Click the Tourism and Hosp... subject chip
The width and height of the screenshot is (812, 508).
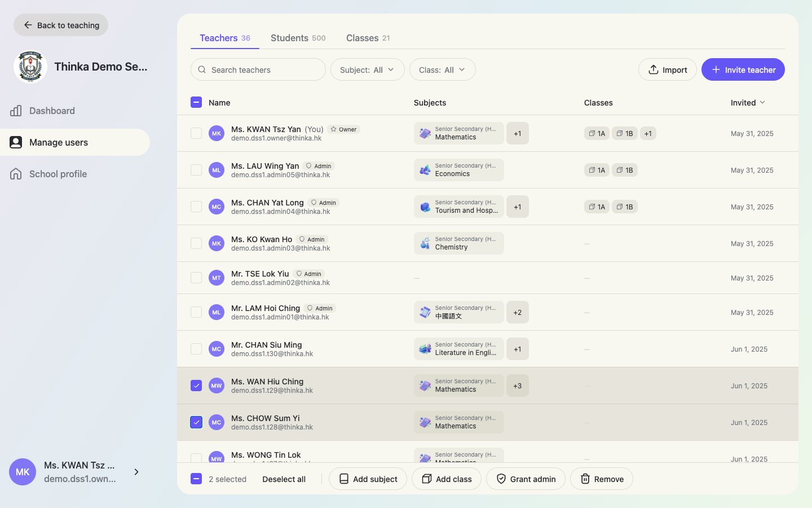point(459,207)
